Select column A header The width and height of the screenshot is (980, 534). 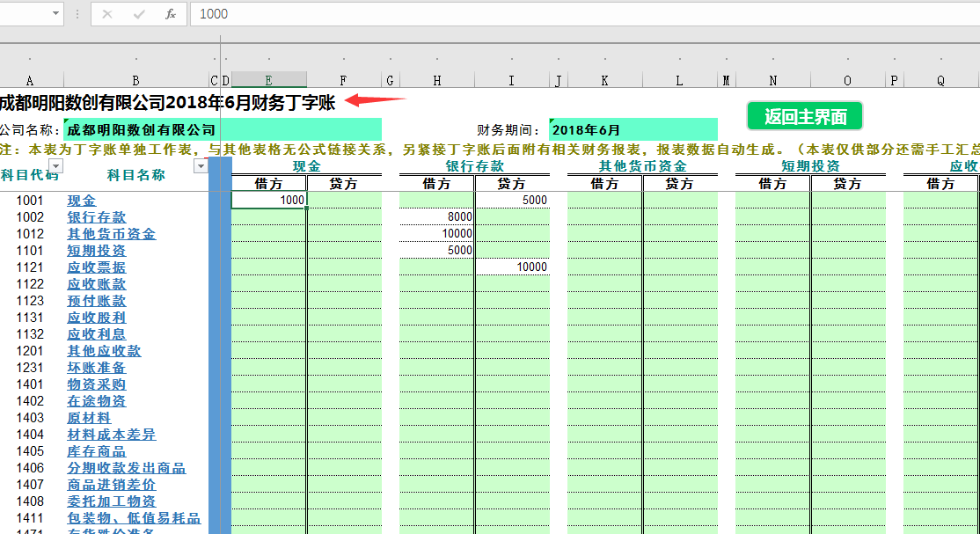point(29,81)
